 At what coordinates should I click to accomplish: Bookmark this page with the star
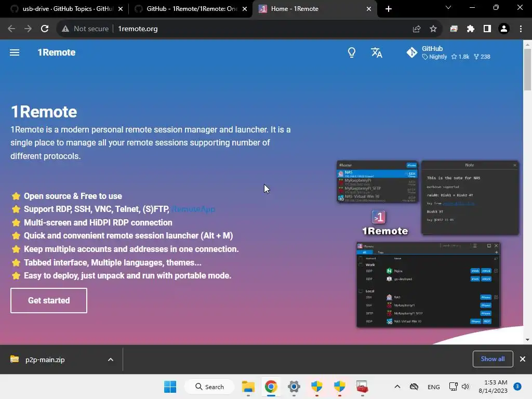[433, 29]
